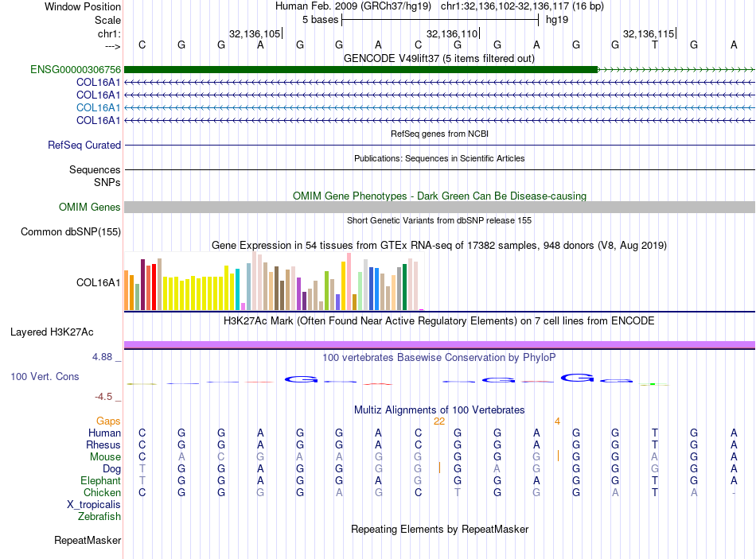The height and width of the screenshot is (559, 756).
Task: Click the Gene Expression in 54 tissues title
Action: [x=439, y=246]
